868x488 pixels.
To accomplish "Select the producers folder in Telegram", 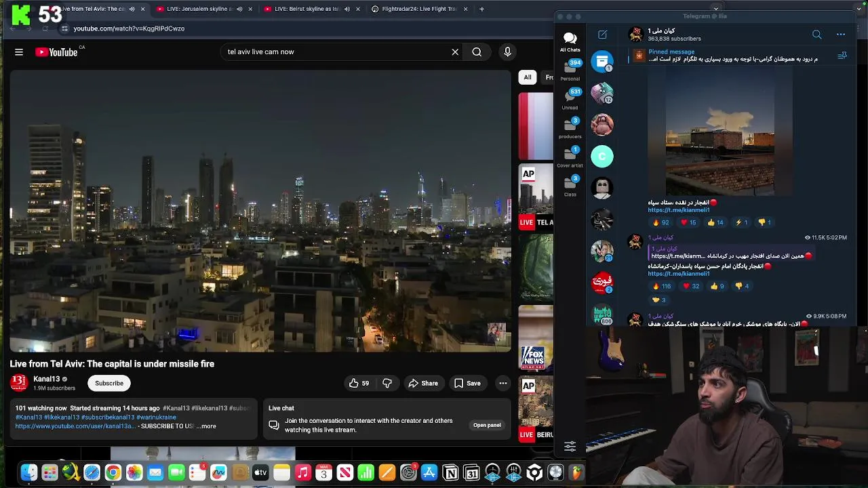I will coord(570,128).
